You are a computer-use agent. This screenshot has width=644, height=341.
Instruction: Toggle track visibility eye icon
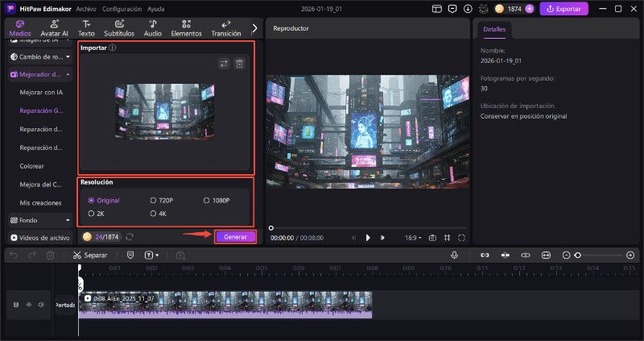tap(29, 305)
